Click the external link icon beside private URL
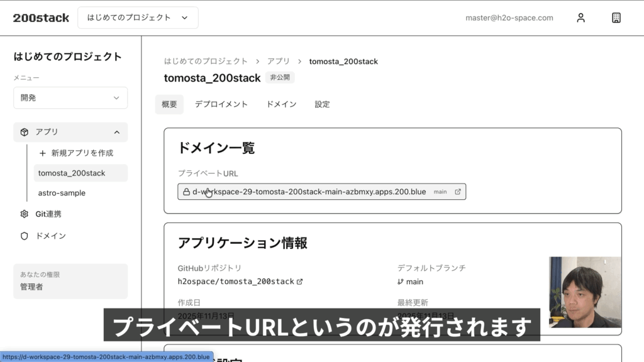This screenshot has width=644, height=362. tap(458, 192)
